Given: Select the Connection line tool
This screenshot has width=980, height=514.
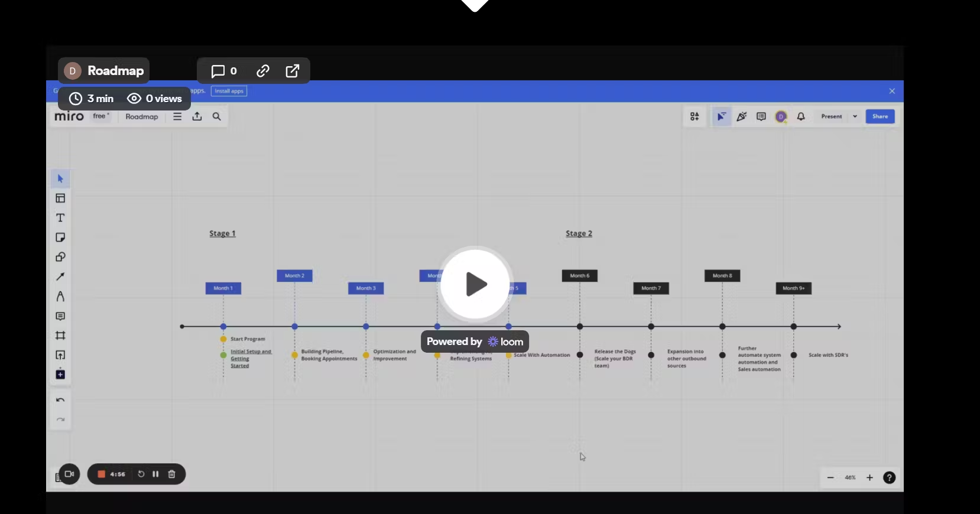Looking at the screenshot, I should (x=60, y=276).
